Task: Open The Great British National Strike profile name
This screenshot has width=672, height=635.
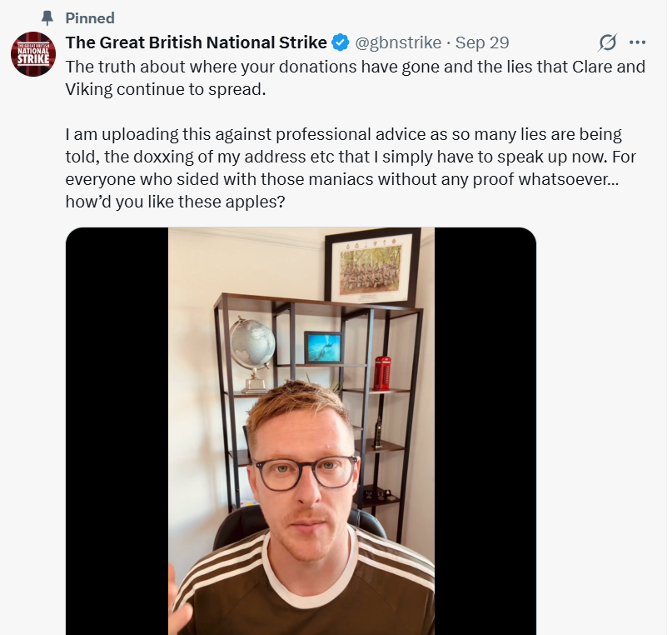Action: tap(197, 42)
